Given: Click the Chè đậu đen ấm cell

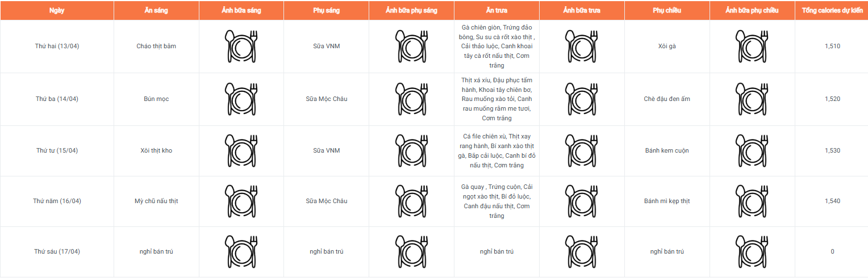Looking at the screenshot, I should pyautogui.click(x=667, y=99).
